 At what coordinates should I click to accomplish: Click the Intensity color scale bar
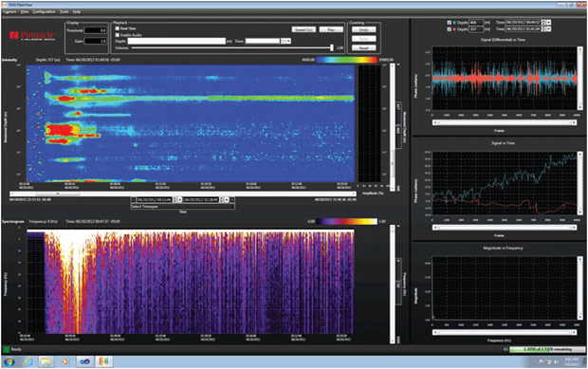pos(347,60)
